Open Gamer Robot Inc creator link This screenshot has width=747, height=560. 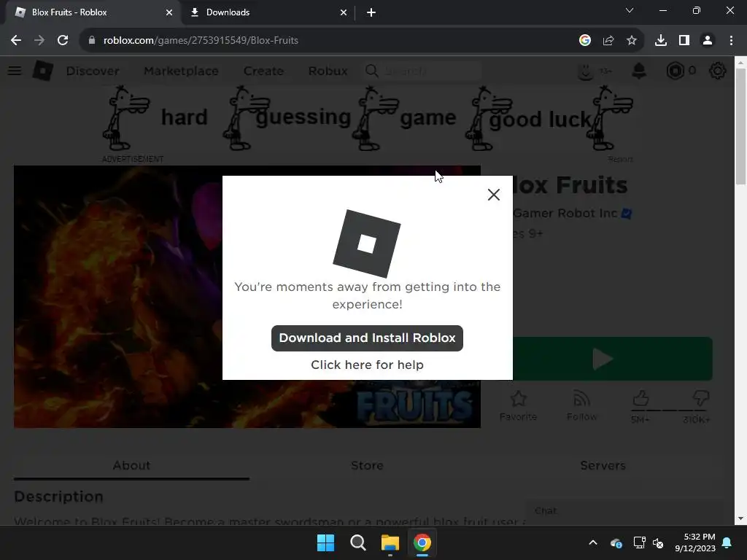565,214
